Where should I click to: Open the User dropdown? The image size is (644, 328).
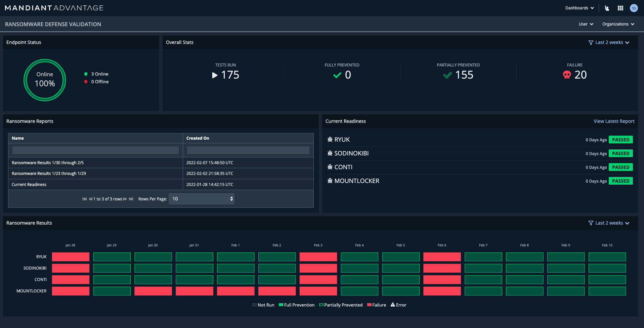point(586,24)
